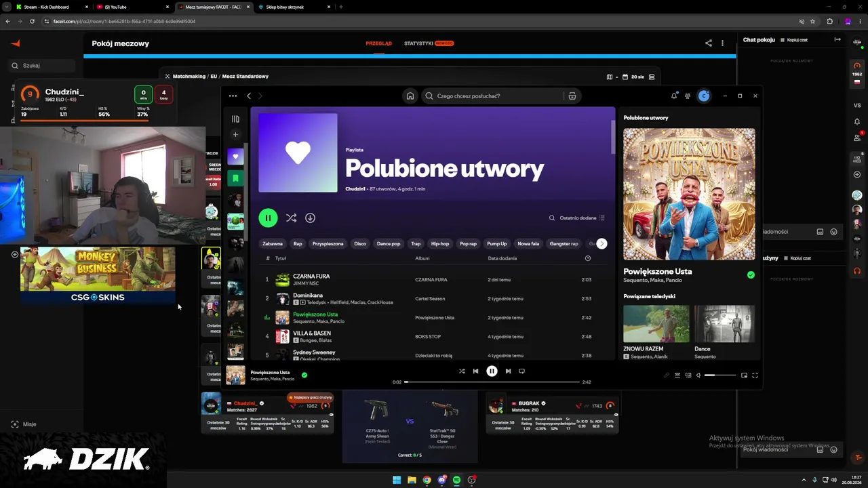Open the Ostatnio dodane sort dropdown
868x488 pixels.
pyautogui.click(x=582, y=218)
